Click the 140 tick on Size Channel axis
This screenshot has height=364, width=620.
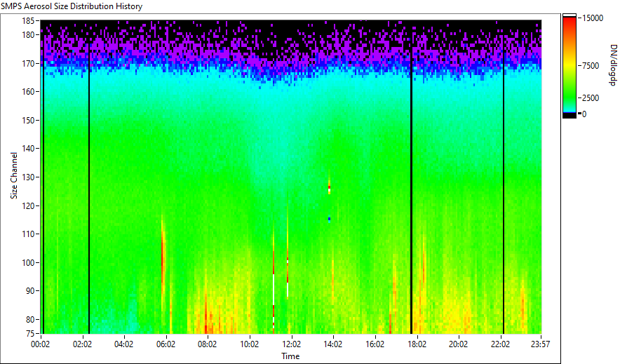tap(29, 149)
